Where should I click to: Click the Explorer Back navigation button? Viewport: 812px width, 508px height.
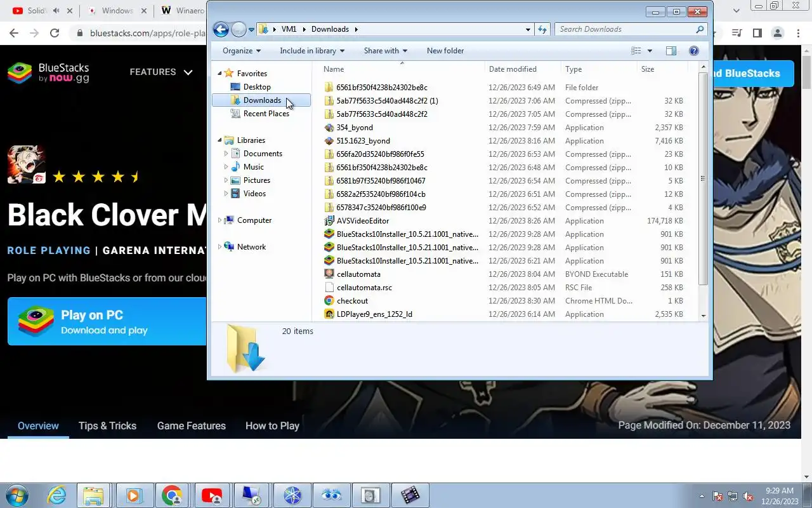tap(221, 29)
